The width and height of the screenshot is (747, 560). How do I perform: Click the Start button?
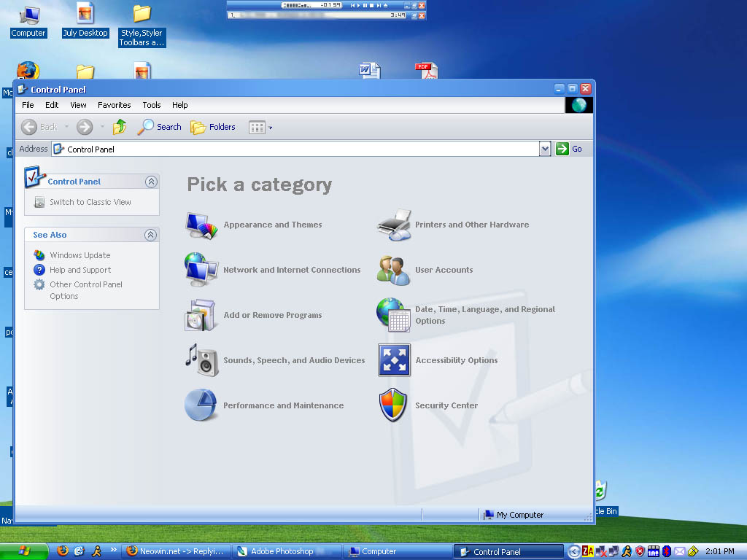[24, 551]
